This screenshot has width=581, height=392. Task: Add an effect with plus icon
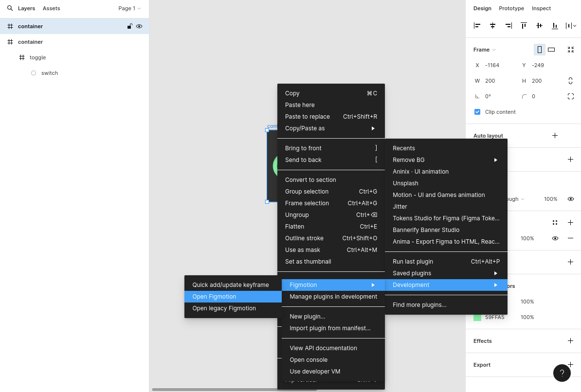coord(571,341)
